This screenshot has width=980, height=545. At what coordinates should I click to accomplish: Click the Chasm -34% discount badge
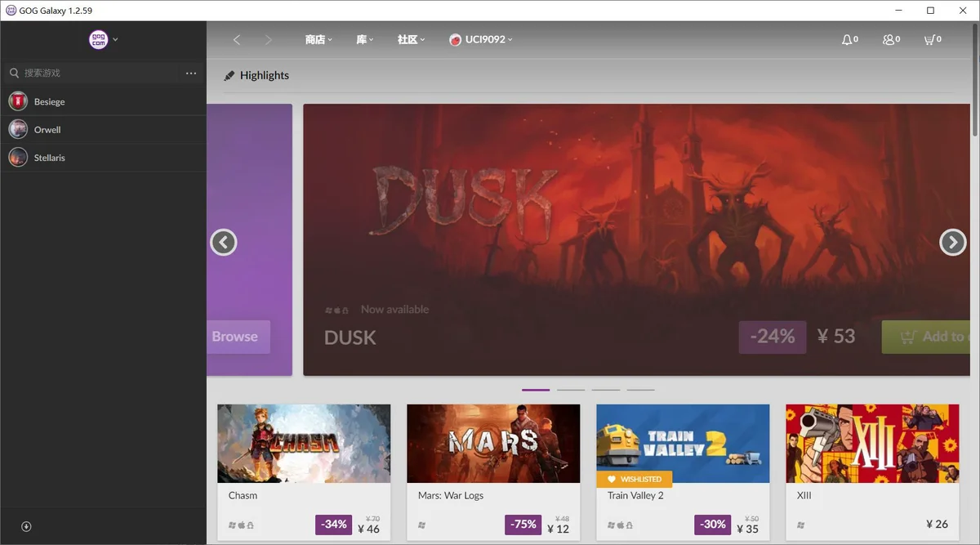click(x=334, y=525)
